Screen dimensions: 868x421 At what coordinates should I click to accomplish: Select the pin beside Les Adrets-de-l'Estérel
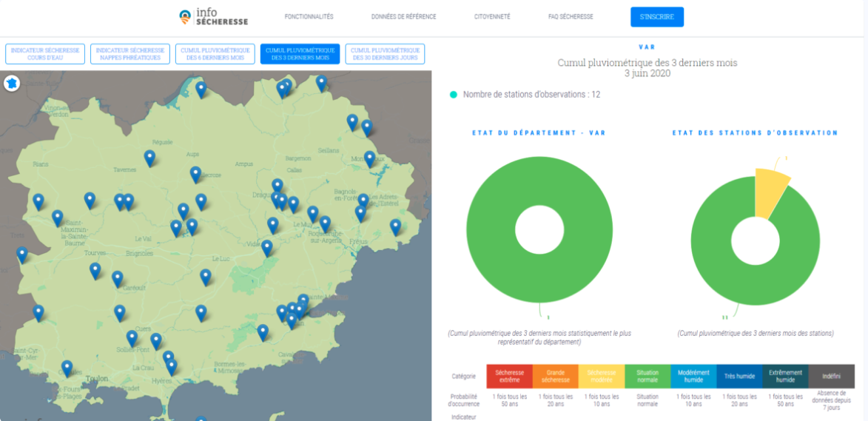click(x=363, y=201)
